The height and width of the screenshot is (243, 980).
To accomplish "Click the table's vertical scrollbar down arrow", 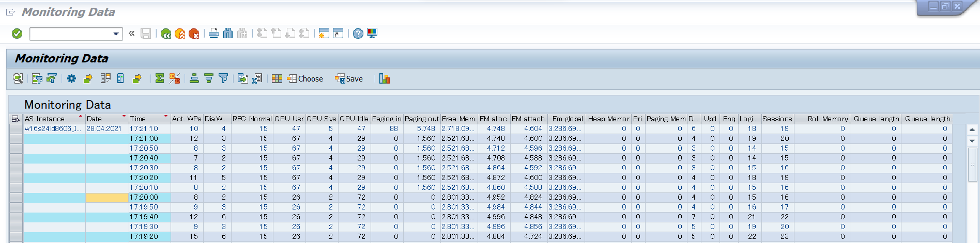I will [x=972, y=141].
